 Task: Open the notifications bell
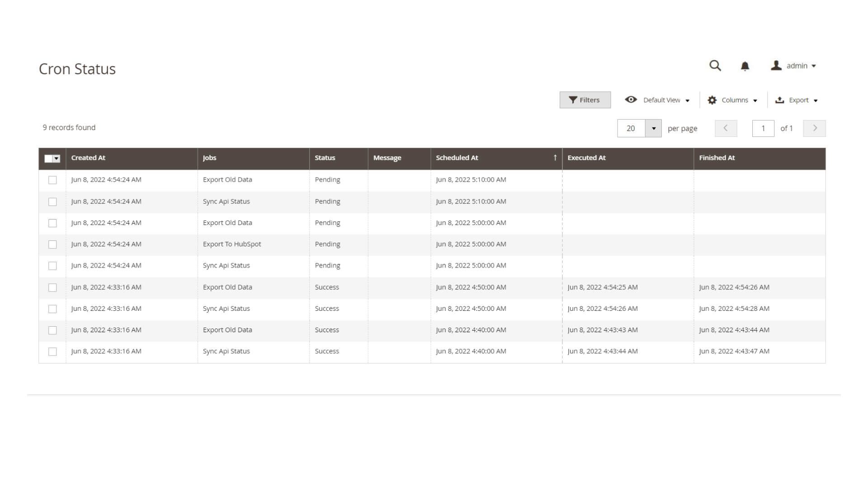click(x=745, y=66)
